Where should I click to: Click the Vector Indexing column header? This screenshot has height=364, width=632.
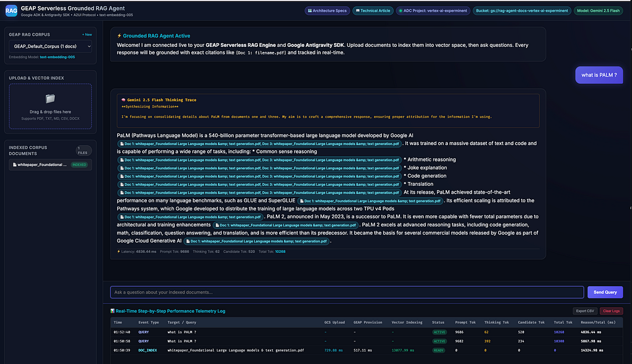[x=407, y=323]
